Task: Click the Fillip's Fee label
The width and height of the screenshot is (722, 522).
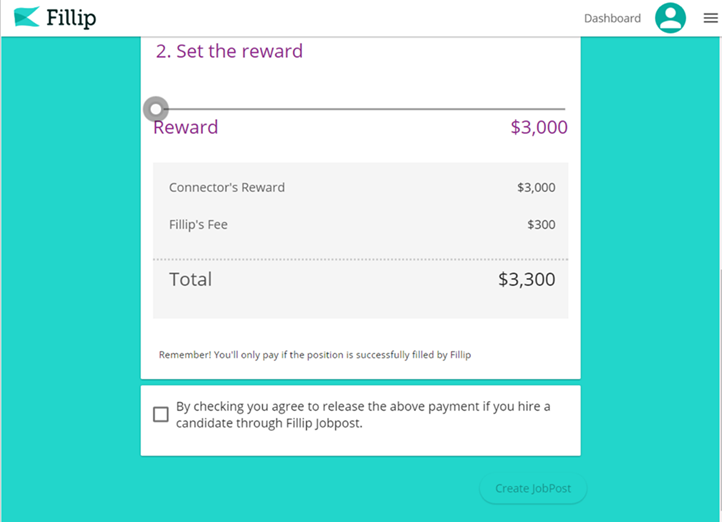Action: 198,225
